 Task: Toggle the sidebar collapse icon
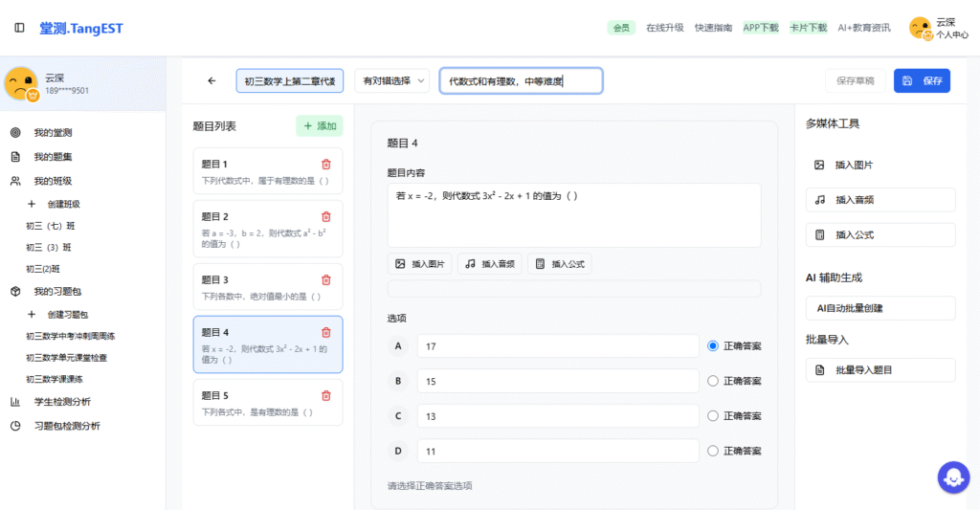pyautogui.click(x=20, y=28)
